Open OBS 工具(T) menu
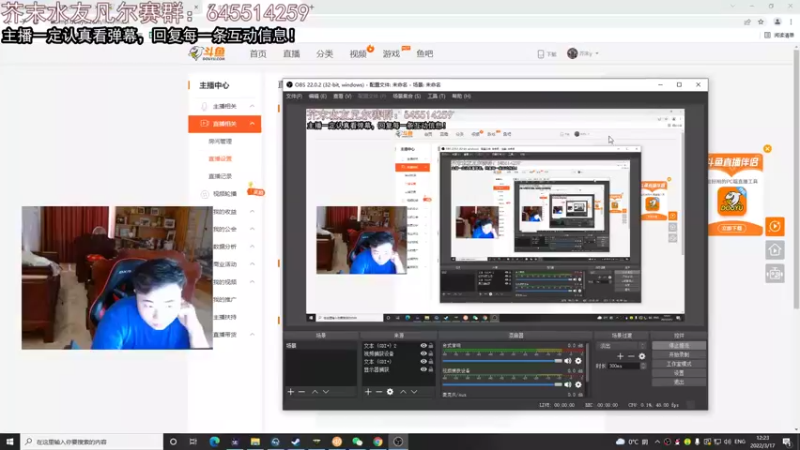 point(436,96)
